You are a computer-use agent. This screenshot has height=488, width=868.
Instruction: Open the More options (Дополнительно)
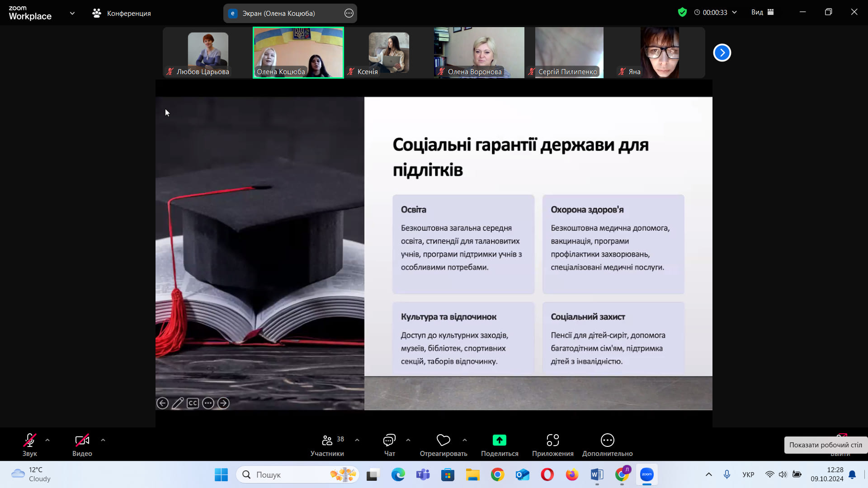point(607,445)
